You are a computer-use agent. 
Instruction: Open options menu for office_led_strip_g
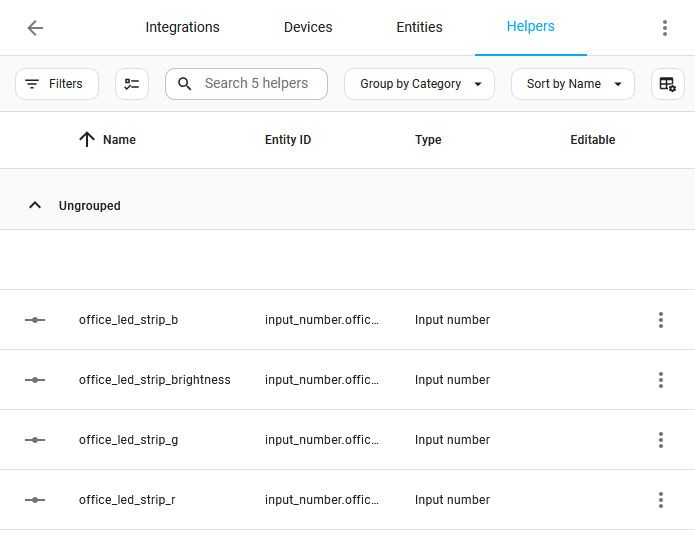(x=660, y=440)
